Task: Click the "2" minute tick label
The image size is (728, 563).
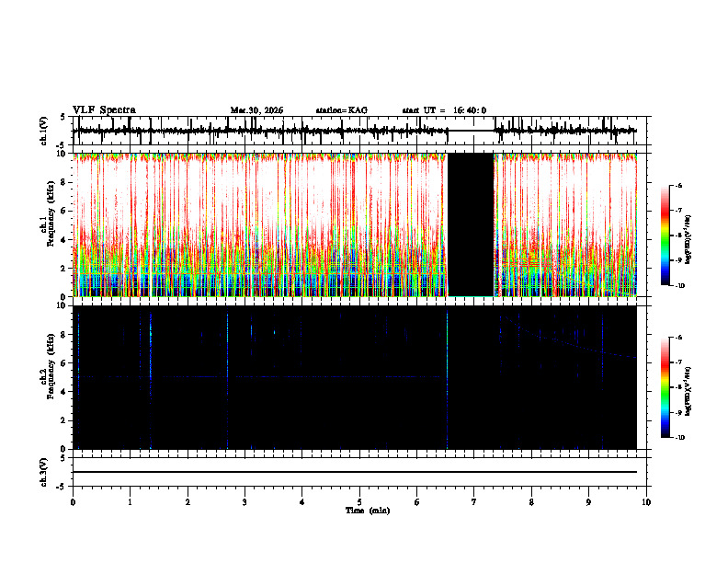Action: (188, 502)
